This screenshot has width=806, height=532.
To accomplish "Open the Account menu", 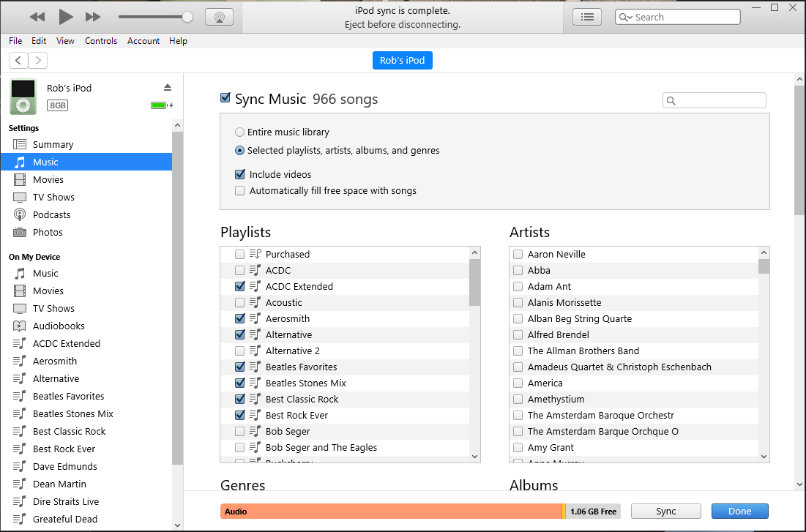I will 143,40.
